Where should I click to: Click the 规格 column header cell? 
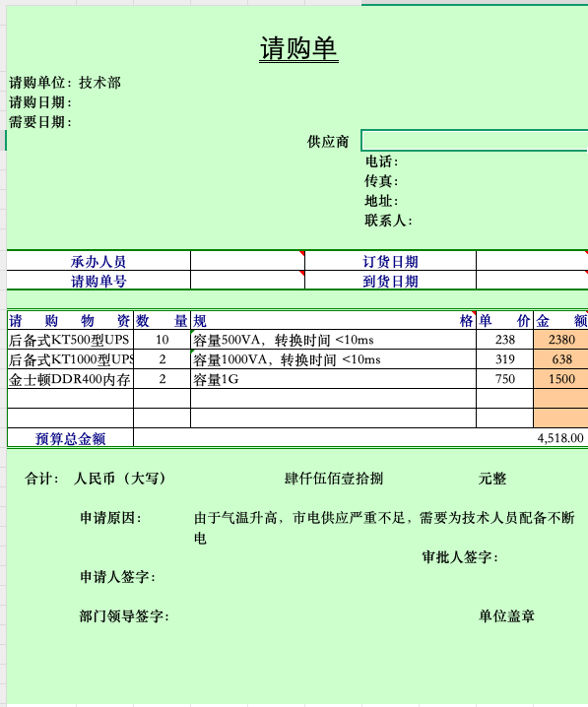point(333,321)
